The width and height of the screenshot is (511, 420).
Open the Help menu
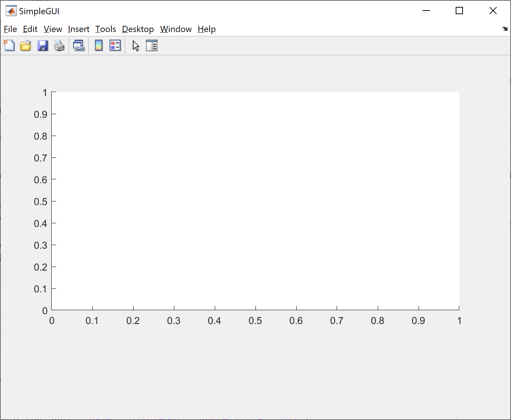(206, 29)
